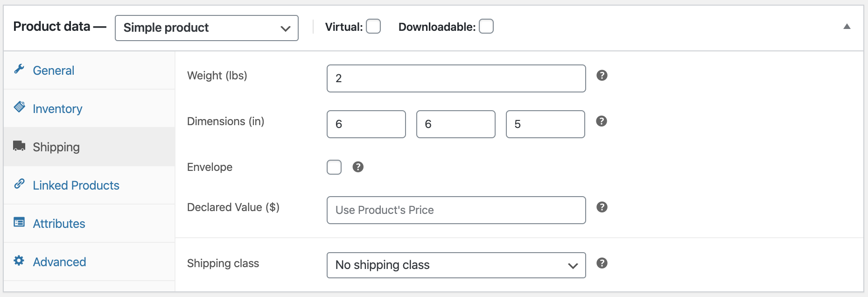Image resolution: width=868 pixels, height=297 pixels.
Task: Click the help icon next to Shipping class
Action: pyautogui.click(x=602, y=263)
